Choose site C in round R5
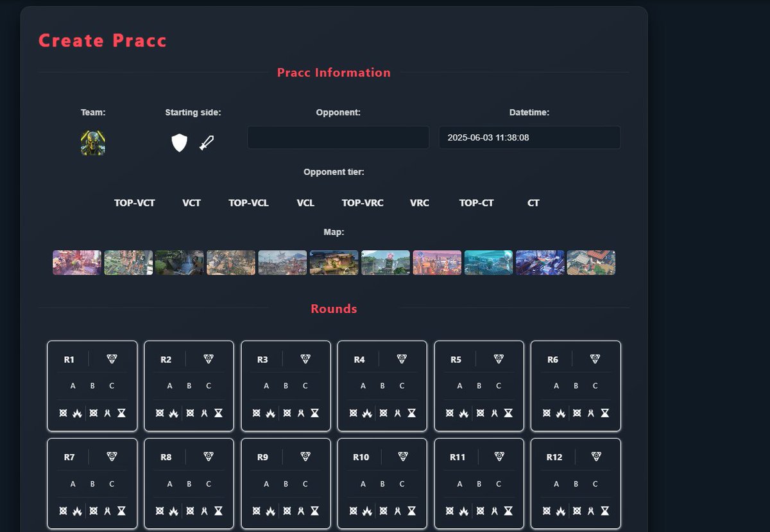This screenshot has width=770, height=532. [499, 386]
